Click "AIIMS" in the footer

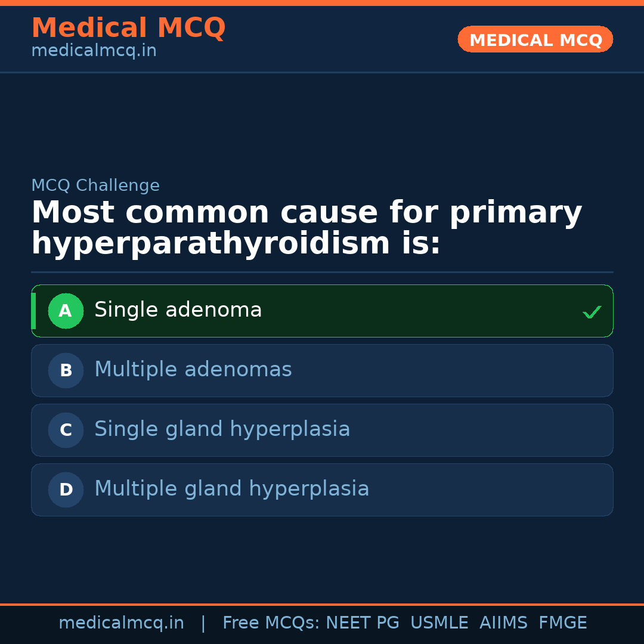[503, 623]
